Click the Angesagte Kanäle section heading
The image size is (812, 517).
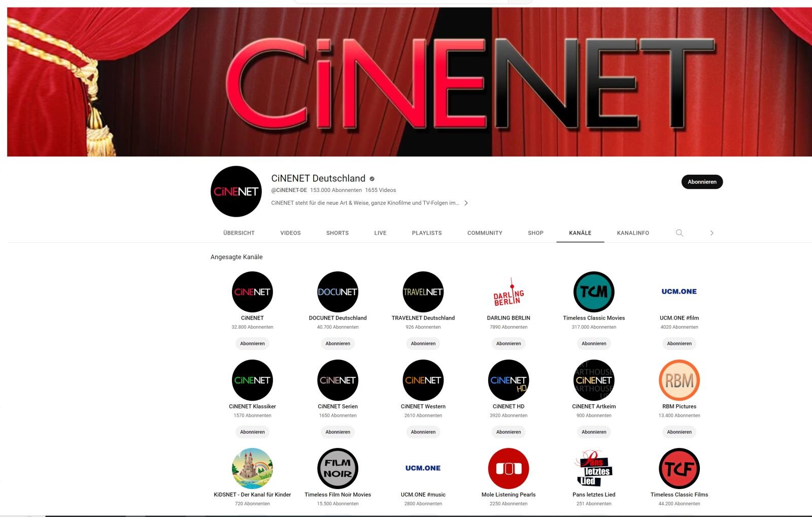[x=236, y=257]
